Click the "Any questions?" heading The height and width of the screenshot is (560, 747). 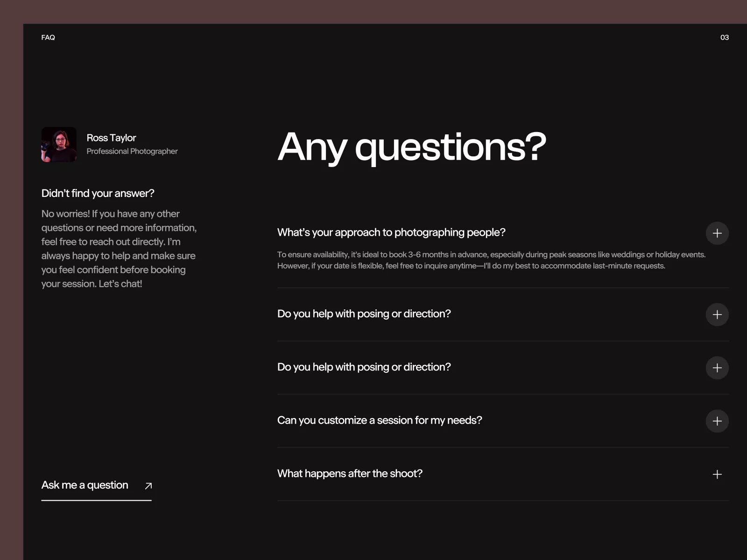(x=411, y=147)
